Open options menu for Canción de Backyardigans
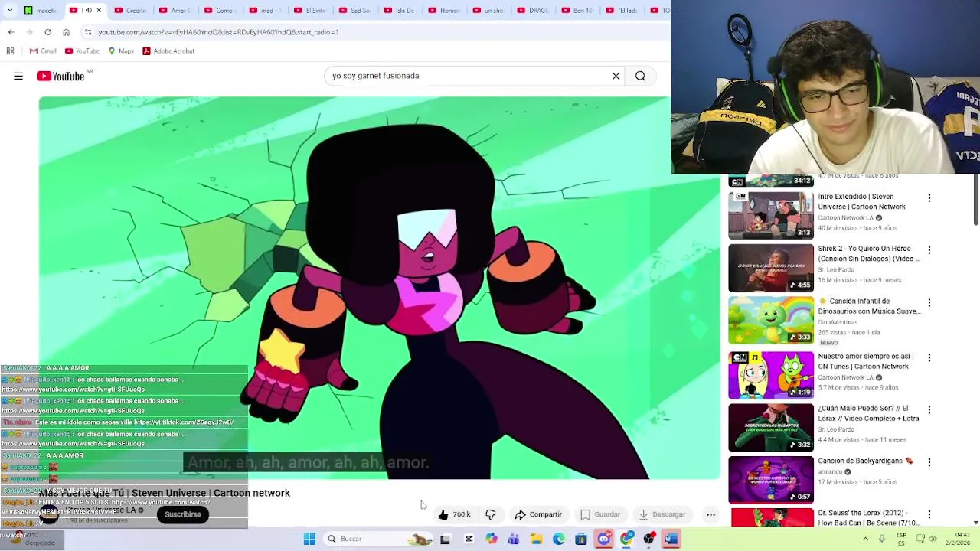This screenshot has width=980, height=551. point(929,462)
